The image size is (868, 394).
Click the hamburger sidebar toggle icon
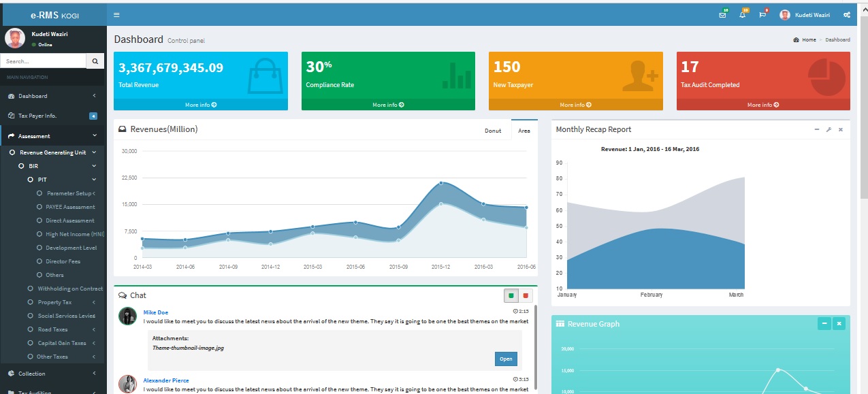[x=116, y=15]
